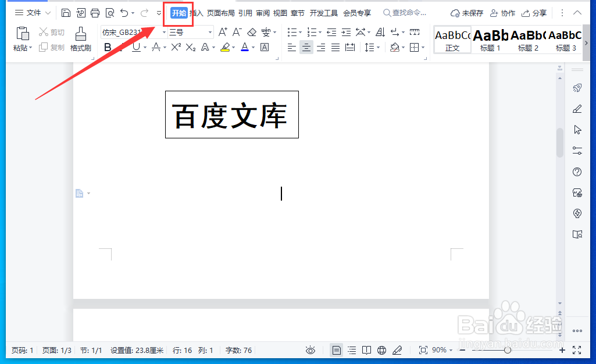
Task: Click the Clear Formatting eraser icon
Action: click(252, 32)
